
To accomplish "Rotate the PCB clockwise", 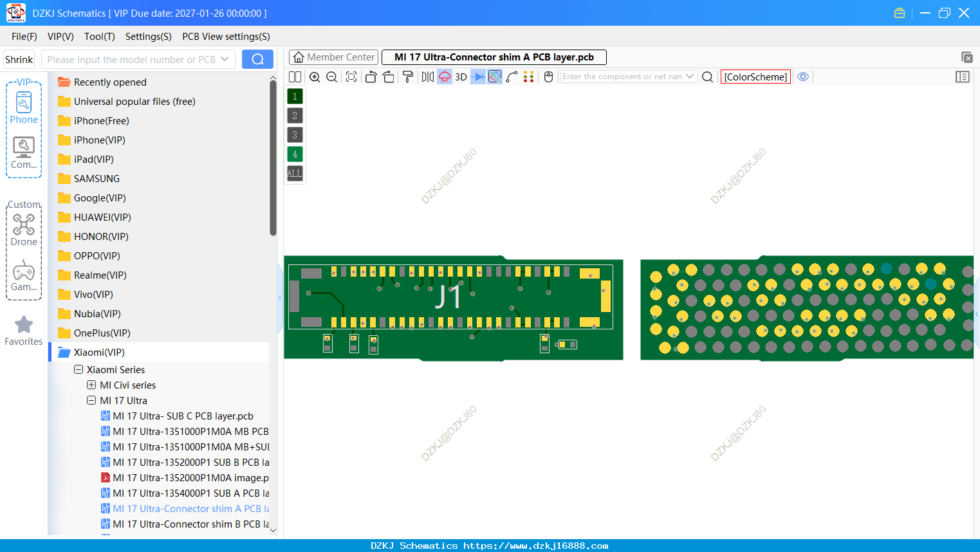I will pyautogui.click(x=389, y=77).
